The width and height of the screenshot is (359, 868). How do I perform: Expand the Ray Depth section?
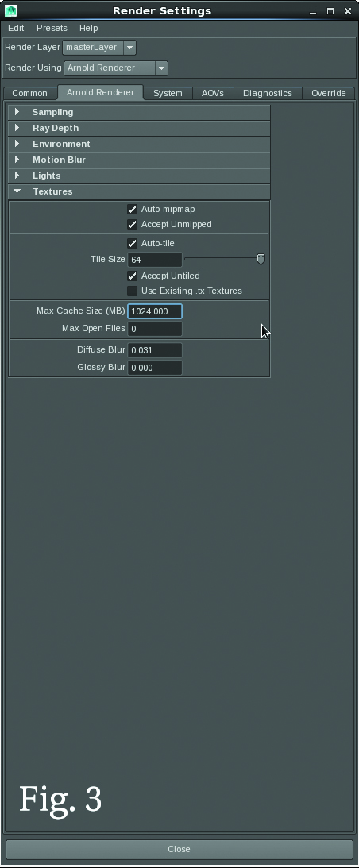coord(139,128)
